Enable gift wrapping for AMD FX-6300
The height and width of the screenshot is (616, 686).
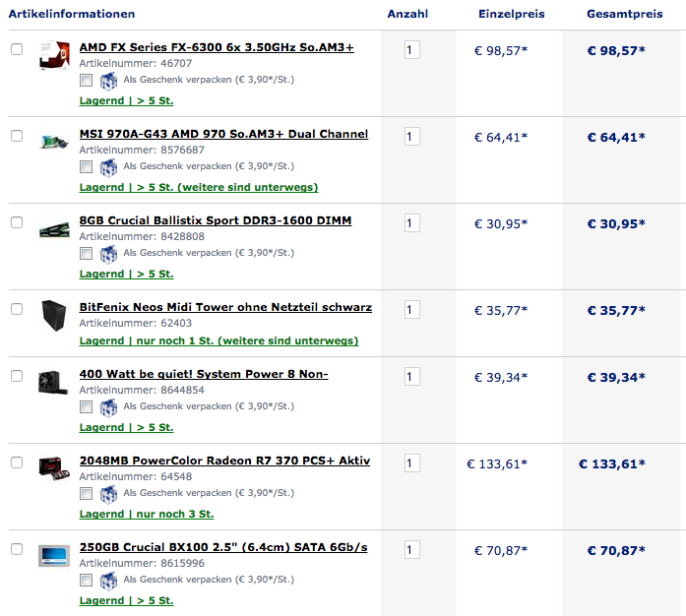[x=87, y=80]
